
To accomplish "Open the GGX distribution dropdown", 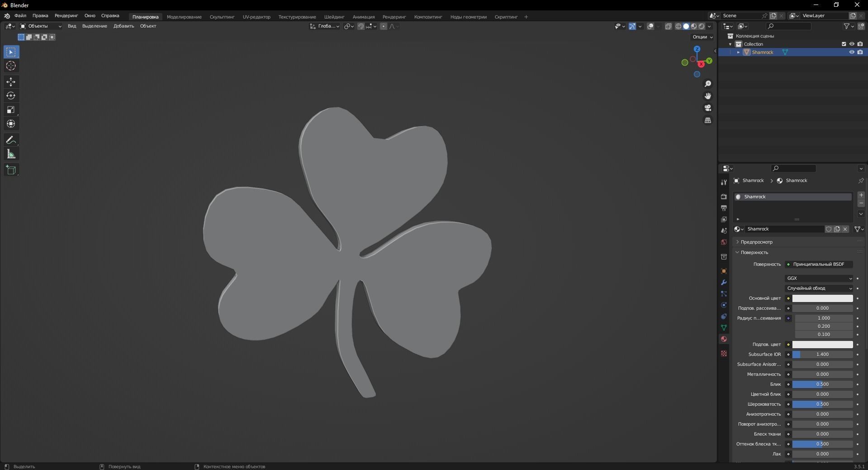I will pyautogui.click(x=819, y=278).
